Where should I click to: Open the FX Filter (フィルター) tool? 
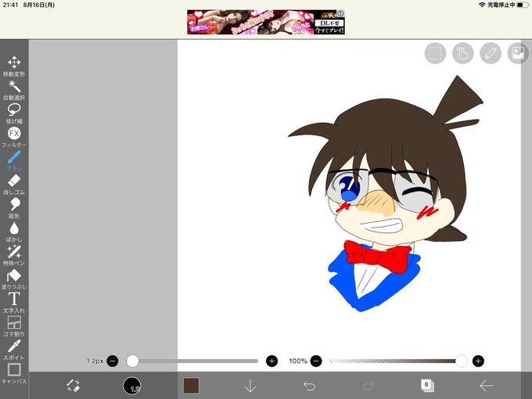(14, 137)
